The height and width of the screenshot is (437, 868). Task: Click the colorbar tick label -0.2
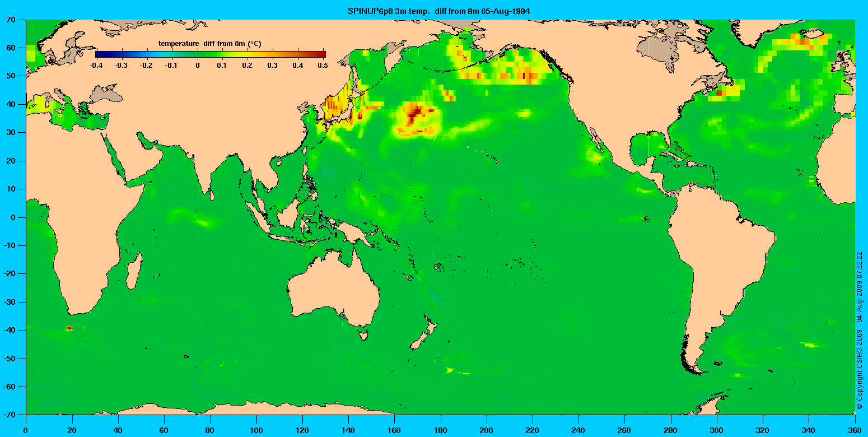(x=147, y=65)
